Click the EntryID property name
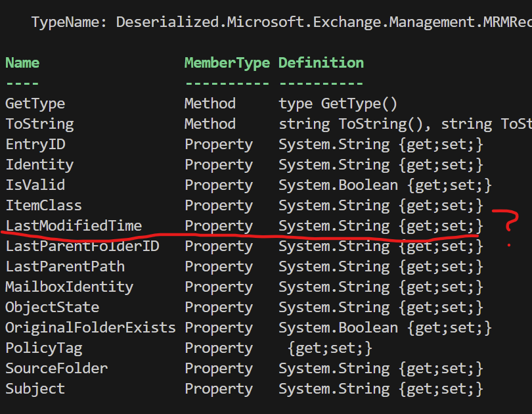Screen dimensions: 532x414 point(35,145)
